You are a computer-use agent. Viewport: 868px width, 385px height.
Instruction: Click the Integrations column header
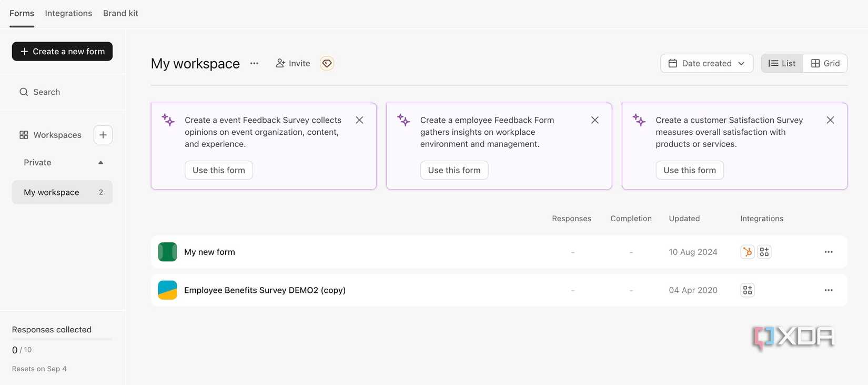[x=762, y=219]
